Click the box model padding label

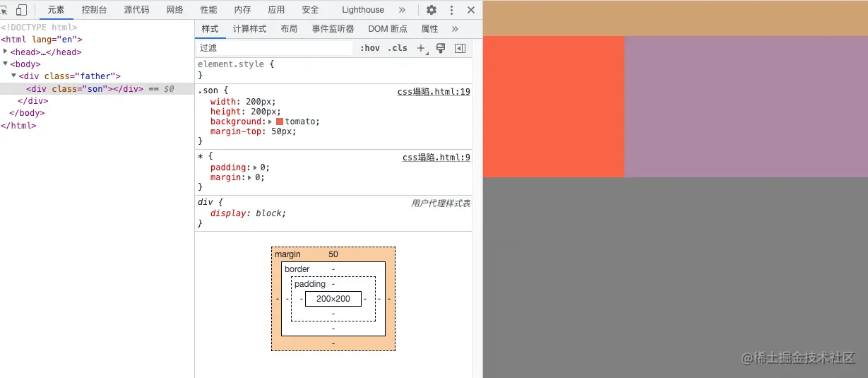pos(310,284)
